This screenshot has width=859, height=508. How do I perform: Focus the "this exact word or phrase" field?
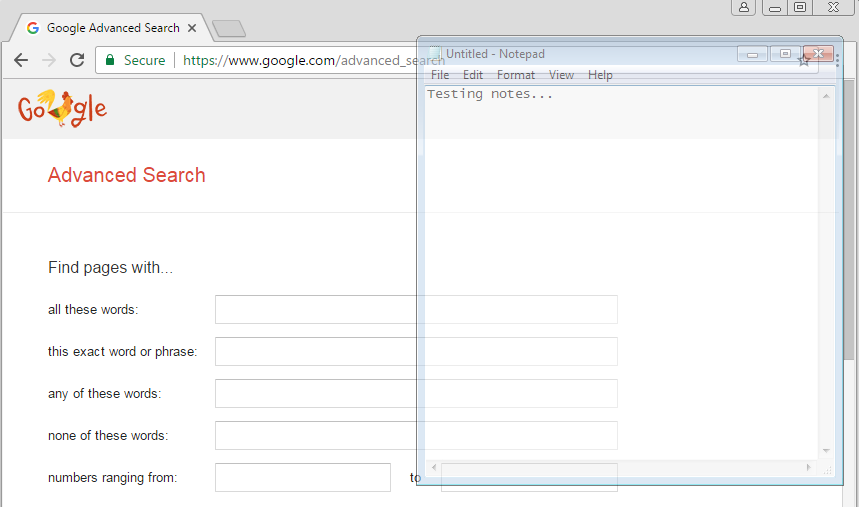(315, 352)
